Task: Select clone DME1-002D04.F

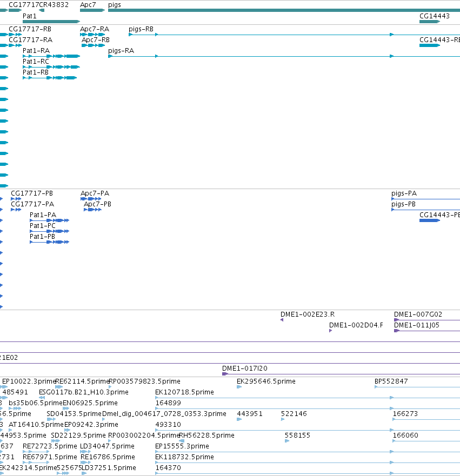Action: pyautogui.click(x=330, y=331)
